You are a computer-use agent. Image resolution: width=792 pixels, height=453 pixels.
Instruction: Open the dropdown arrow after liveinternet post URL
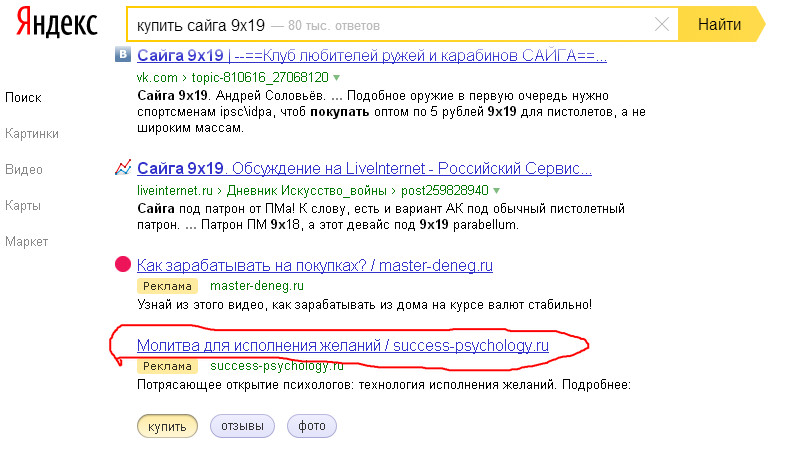[x=495, y=190]
